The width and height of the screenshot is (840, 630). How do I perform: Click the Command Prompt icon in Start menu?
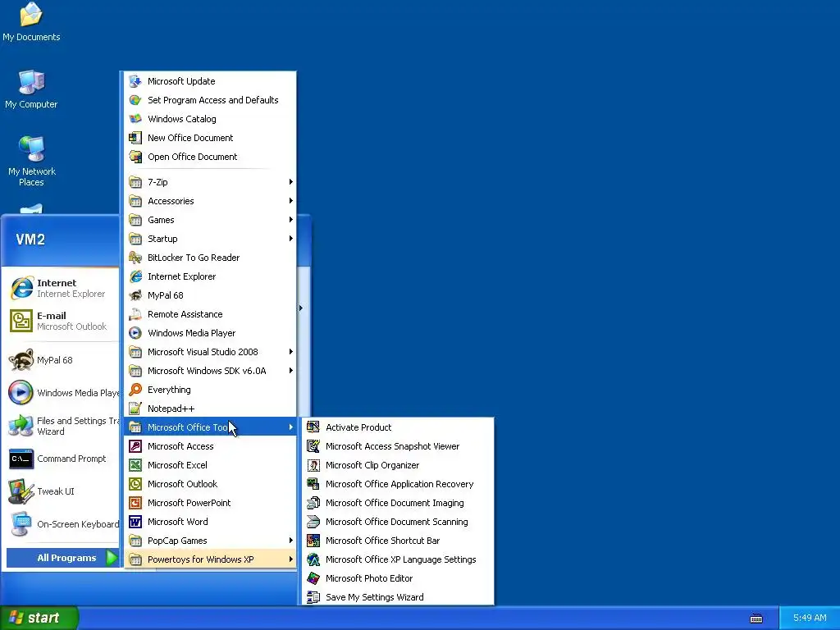click(21, 459)
